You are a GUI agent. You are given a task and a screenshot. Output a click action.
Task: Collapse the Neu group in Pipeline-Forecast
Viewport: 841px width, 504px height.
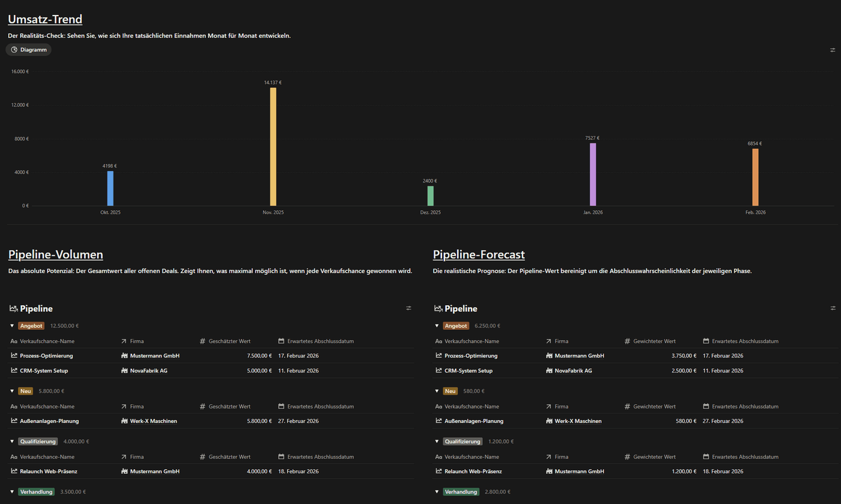(437, 391)
